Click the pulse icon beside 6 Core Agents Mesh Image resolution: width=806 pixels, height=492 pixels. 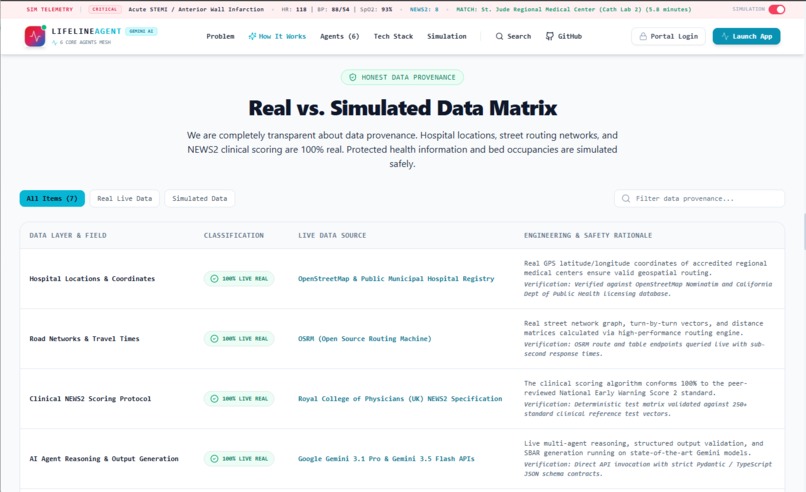[54, 43]
